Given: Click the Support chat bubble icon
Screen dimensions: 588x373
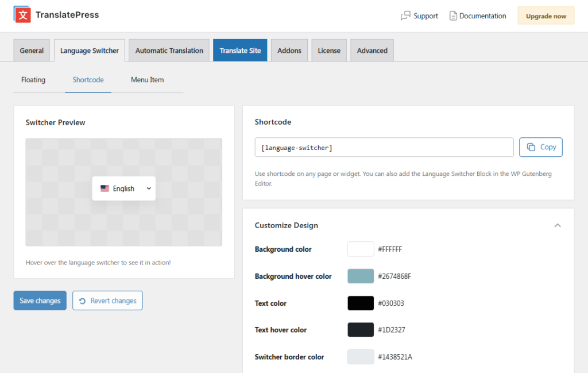Looking at the screenshot, I should click(x=405, y=16).
